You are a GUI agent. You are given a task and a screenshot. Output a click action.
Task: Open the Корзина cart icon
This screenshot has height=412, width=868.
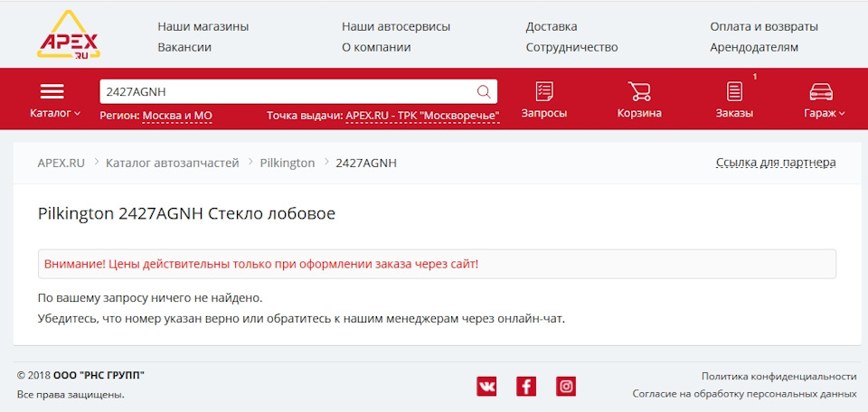point(639,91)
